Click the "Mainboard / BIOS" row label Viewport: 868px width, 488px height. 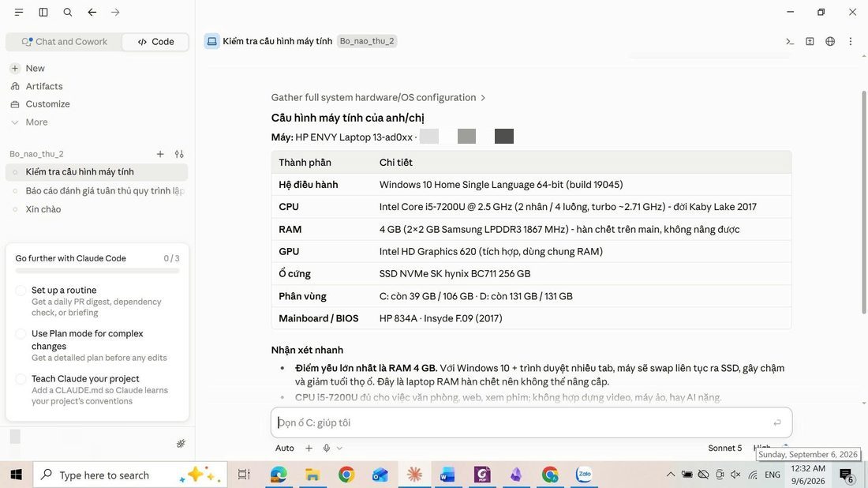pos(318,318)
